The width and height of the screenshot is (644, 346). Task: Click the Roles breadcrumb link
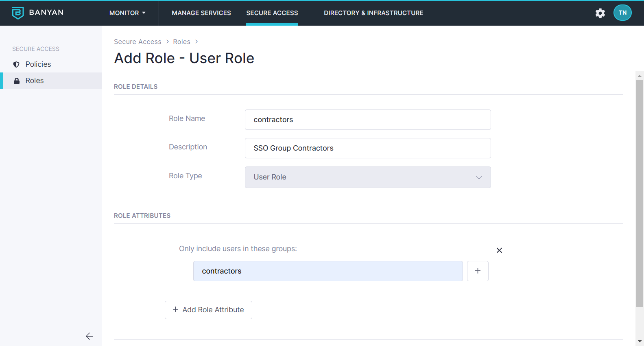tap(181, 42)
